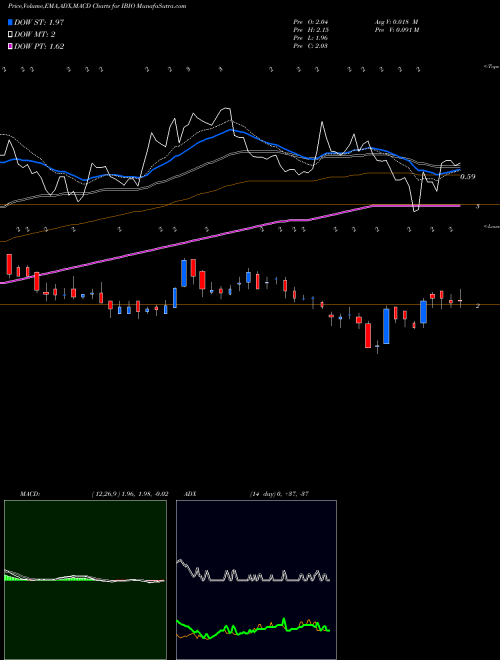Image resolution: width=500 pixels, height=660 pixels.
Task: Select the 'DOW PT: 1.62' legend text
Action: [39, 47]
